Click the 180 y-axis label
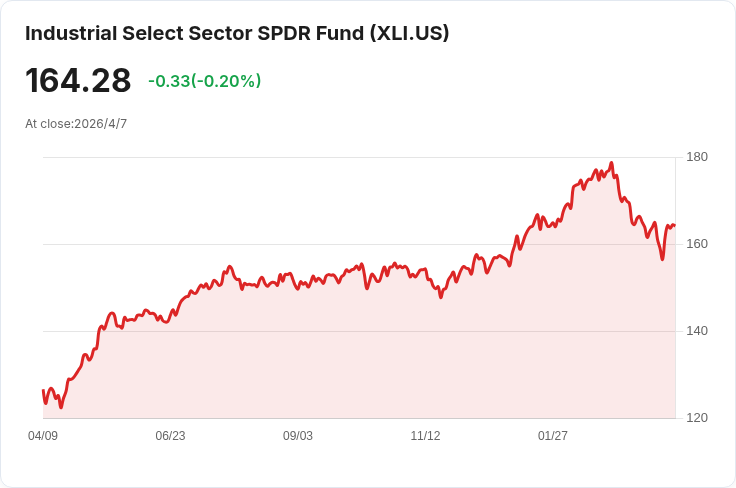 pyautogui.click(x=697, y=157)
